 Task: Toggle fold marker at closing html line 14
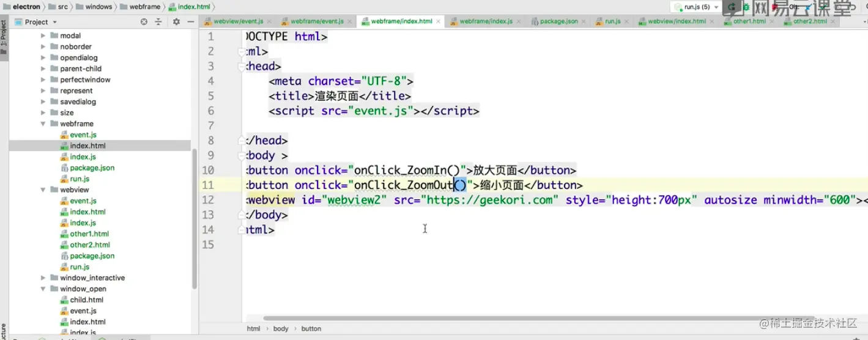pyautogui.click(x=242, y=229)
